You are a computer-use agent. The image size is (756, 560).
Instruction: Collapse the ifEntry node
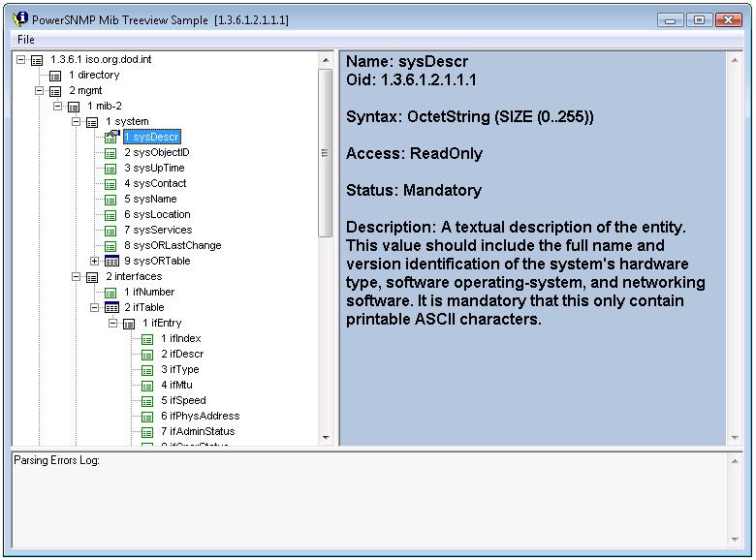pos(112,324)
